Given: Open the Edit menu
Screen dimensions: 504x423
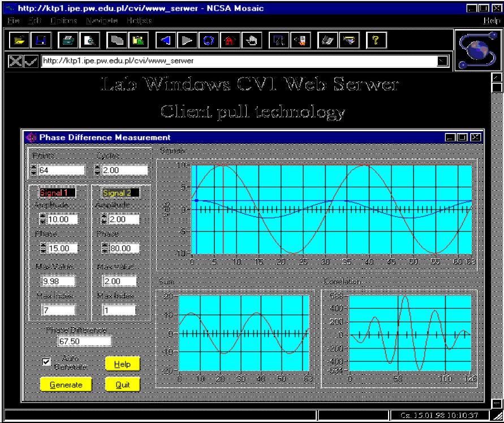Looking at the screenshot, I should click(35, 20).
